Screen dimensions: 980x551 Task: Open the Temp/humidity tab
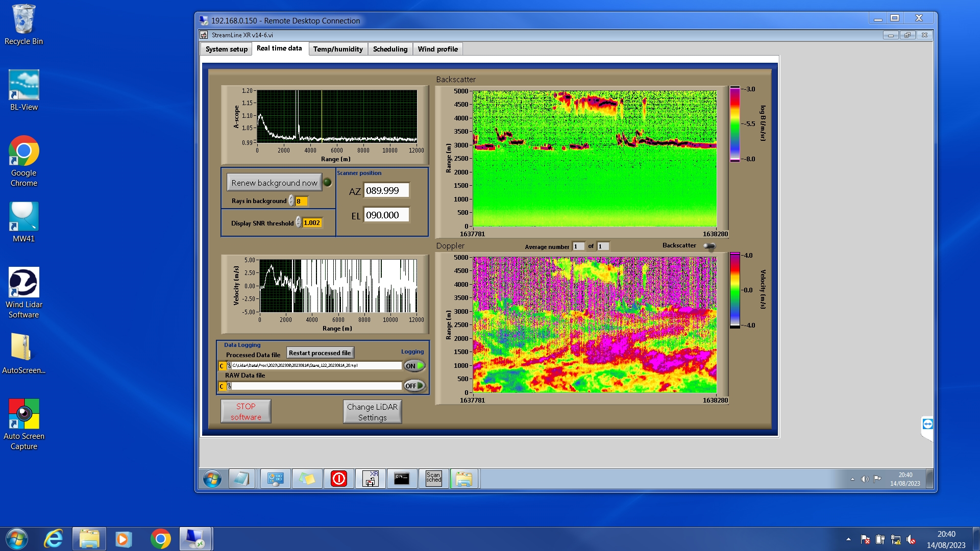tap(338, 49)
